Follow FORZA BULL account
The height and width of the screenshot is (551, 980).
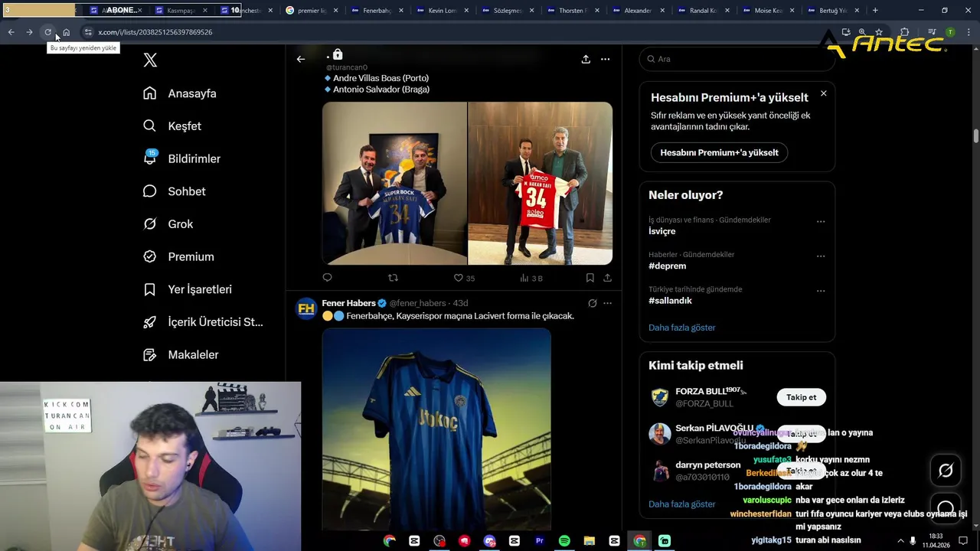coord(801,397)
